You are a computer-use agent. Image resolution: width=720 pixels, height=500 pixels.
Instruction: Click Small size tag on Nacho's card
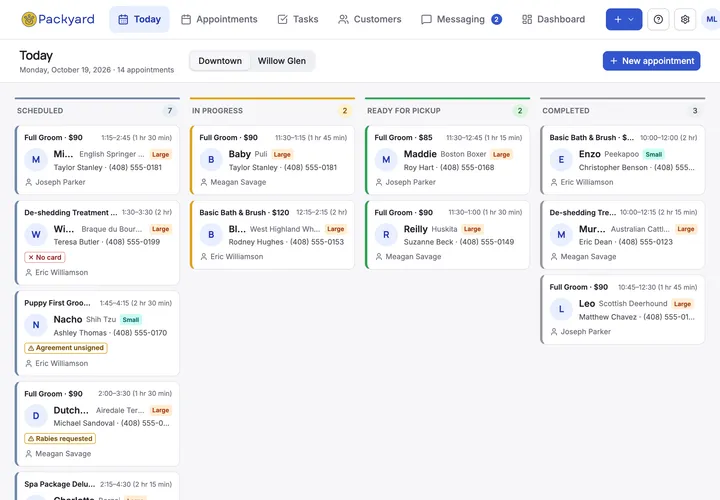click(131, 320)
